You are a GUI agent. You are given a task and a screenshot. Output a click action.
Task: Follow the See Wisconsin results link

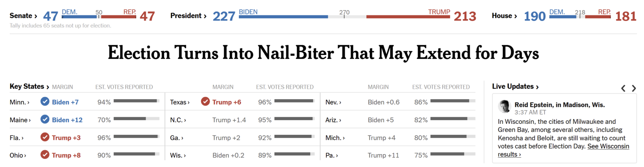point(563,150)
